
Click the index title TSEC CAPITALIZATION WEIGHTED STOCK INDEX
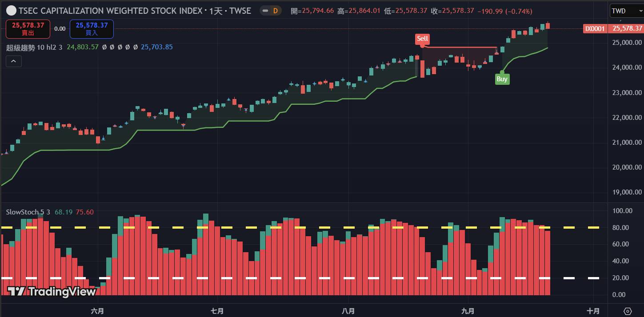(134, 11)
